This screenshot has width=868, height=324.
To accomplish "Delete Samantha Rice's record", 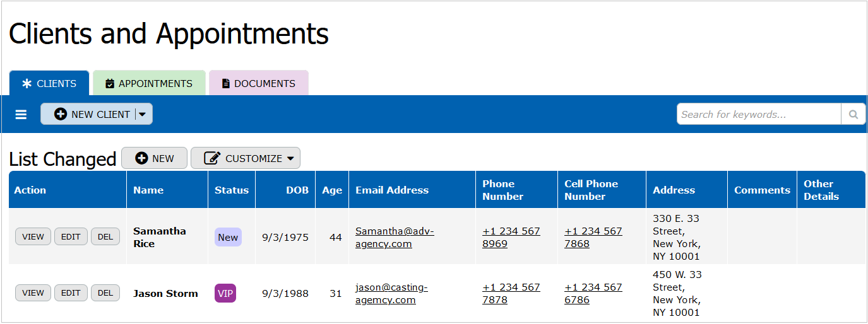I will pyautogui.click(x=105, y=237).
